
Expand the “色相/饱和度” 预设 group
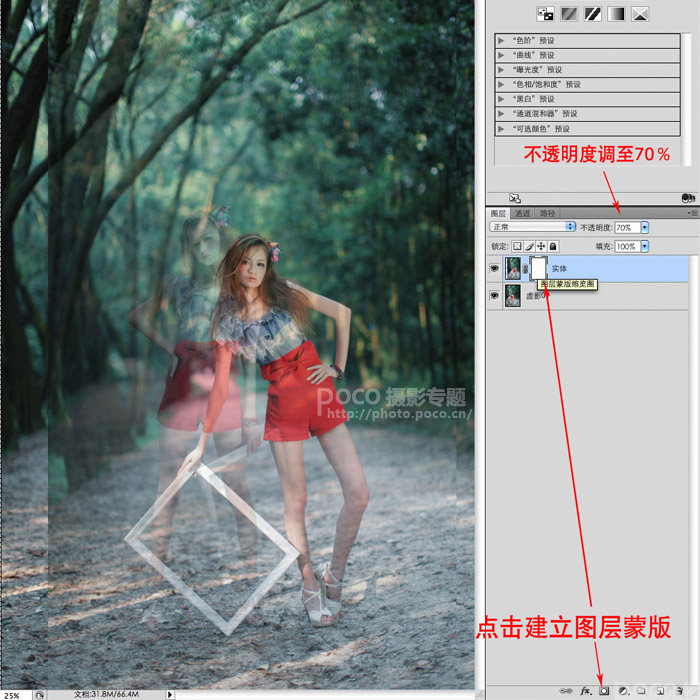(x=501, y=84)
